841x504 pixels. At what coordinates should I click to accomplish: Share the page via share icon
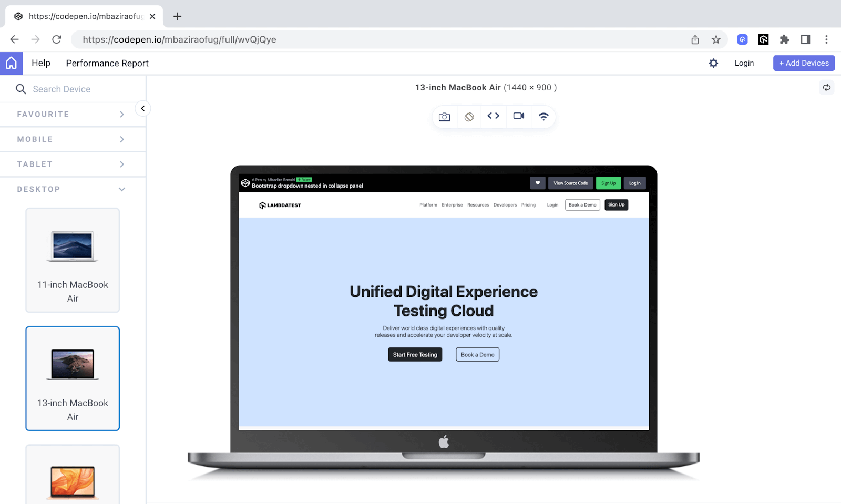tap(695, 39)
